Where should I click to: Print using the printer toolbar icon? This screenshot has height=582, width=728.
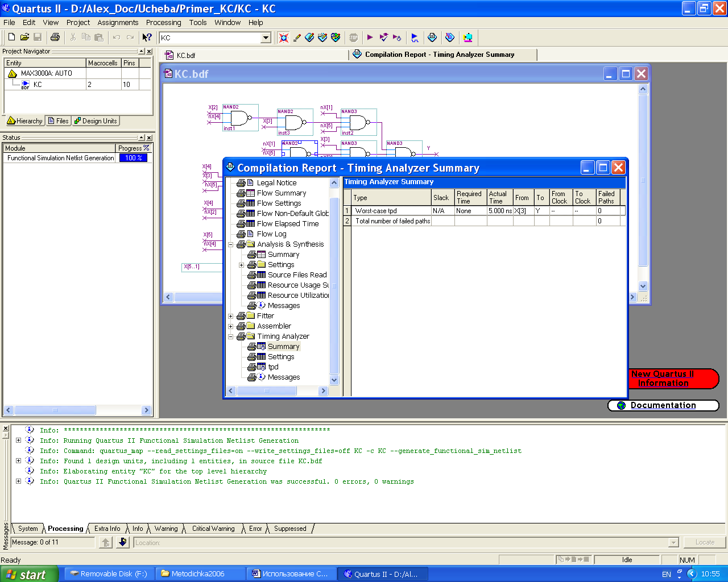(x=55, y=38)
